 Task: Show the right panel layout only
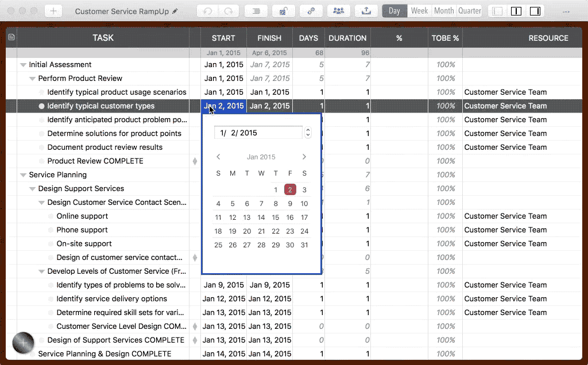click(535, 11)
